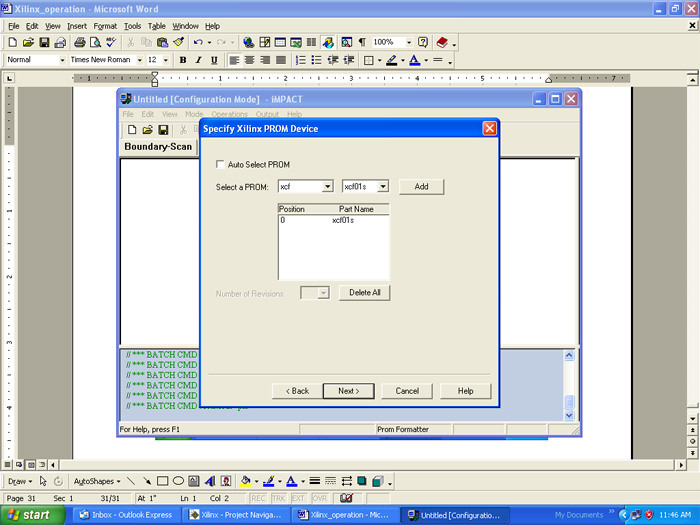Click the Format Painter brush icon
Screen dimensions: 700x525
pyautogui.click(x=179, y=42)
